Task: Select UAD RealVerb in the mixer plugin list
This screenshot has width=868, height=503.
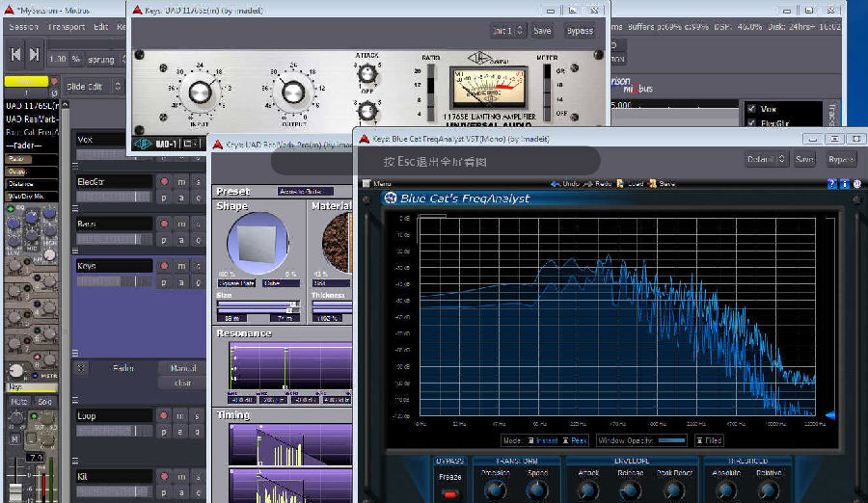Action: coord(32,119)
